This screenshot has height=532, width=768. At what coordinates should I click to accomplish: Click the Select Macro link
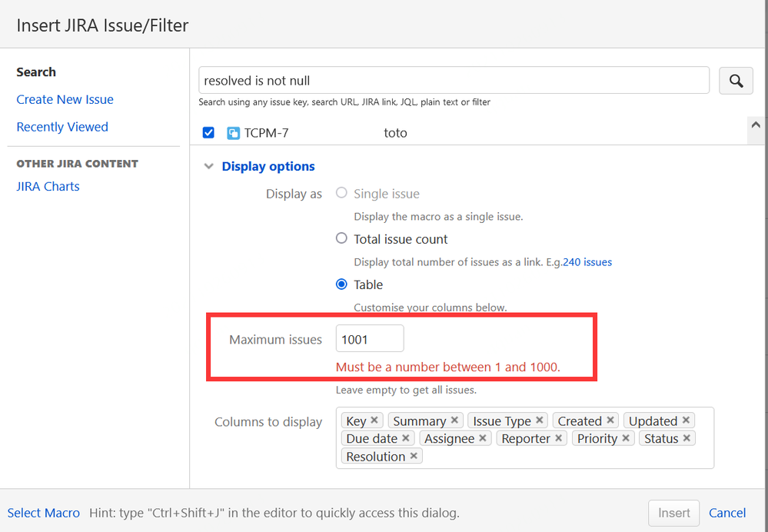point(44,513)
